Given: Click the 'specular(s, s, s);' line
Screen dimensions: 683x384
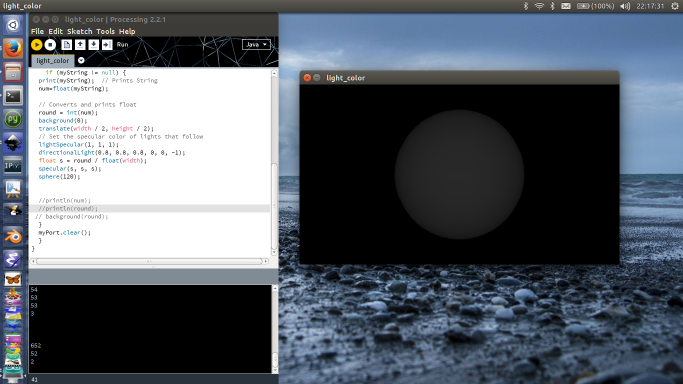Looking at the screenshot, I should click(70, 168).
